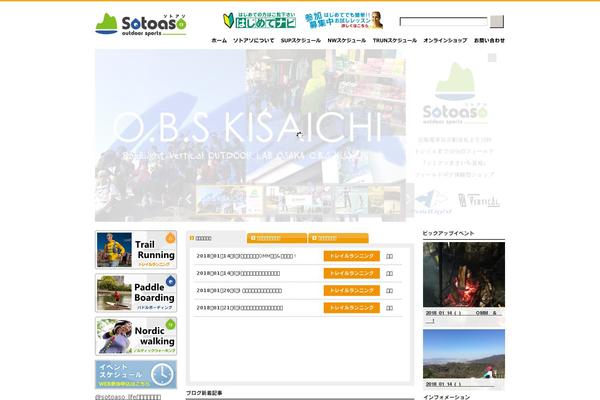Viewport: 600px width, 400px height.
Task: Click the インフォメーション heading
Action: 447,397
